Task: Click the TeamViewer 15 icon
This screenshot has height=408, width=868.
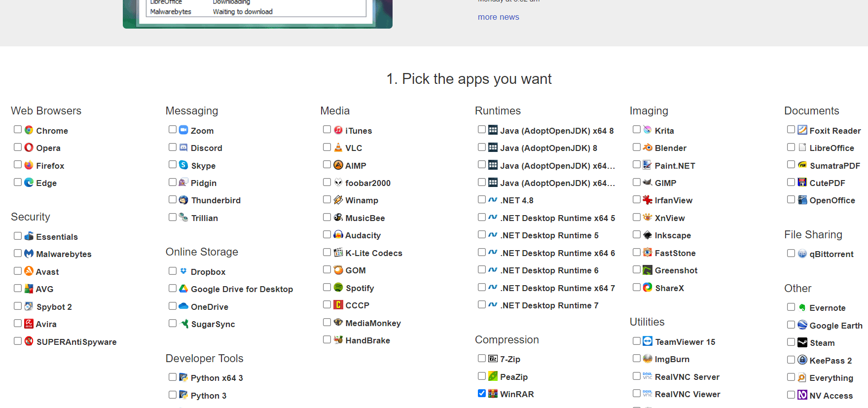Action: click(648, 341)
